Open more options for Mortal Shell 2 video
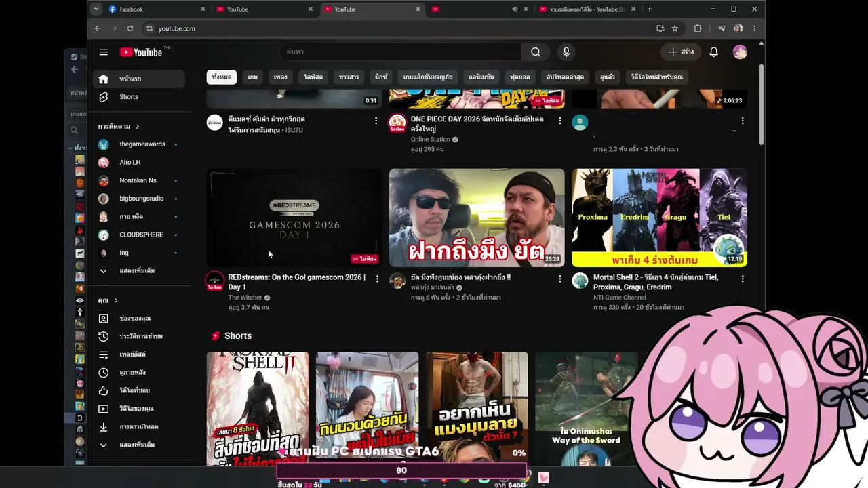The image size is (868, 488). 743,279
